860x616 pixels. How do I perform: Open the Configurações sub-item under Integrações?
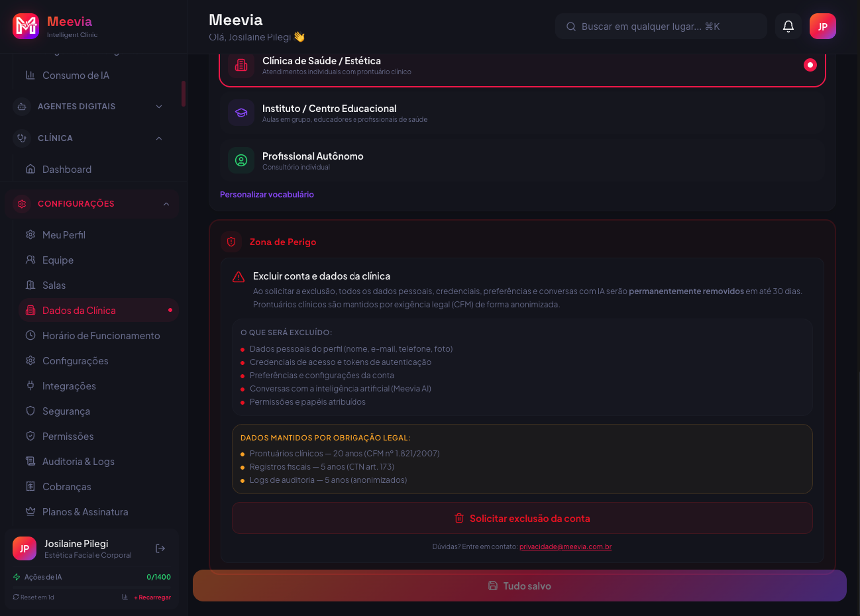click(x=99, y=360)
